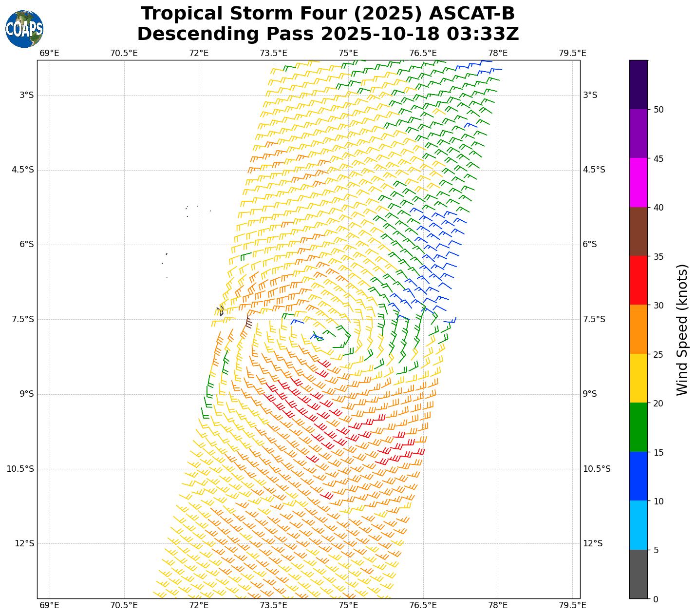Click the gray 0-5 knot colorbar segment

coord(638,574)
